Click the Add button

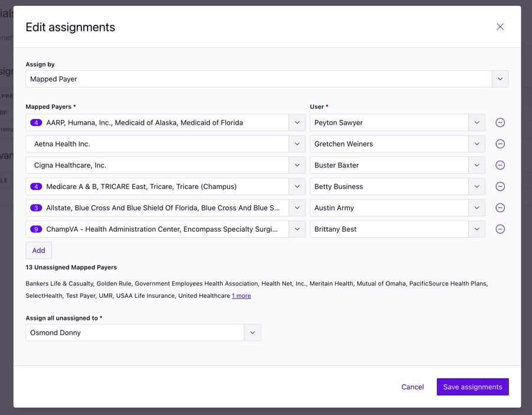pyautogui.click(x=38, y=251)
